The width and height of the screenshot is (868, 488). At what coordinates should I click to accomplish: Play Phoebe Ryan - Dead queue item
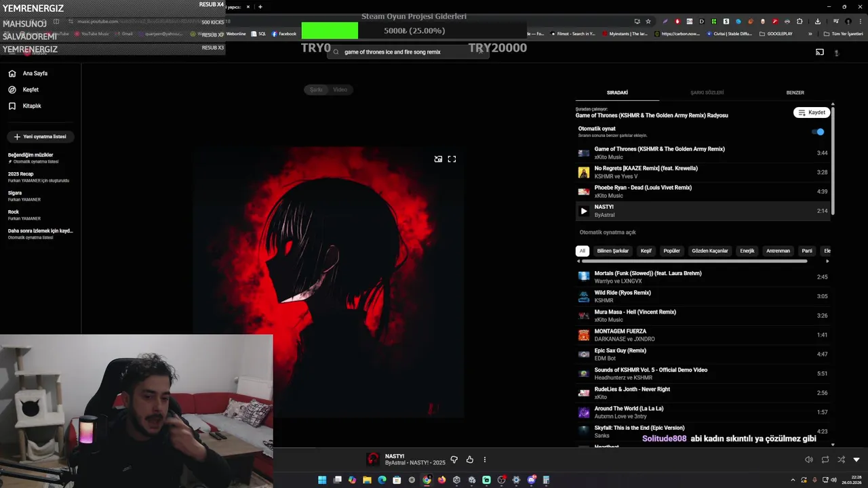pyautogui.click(x=703, y=191)
